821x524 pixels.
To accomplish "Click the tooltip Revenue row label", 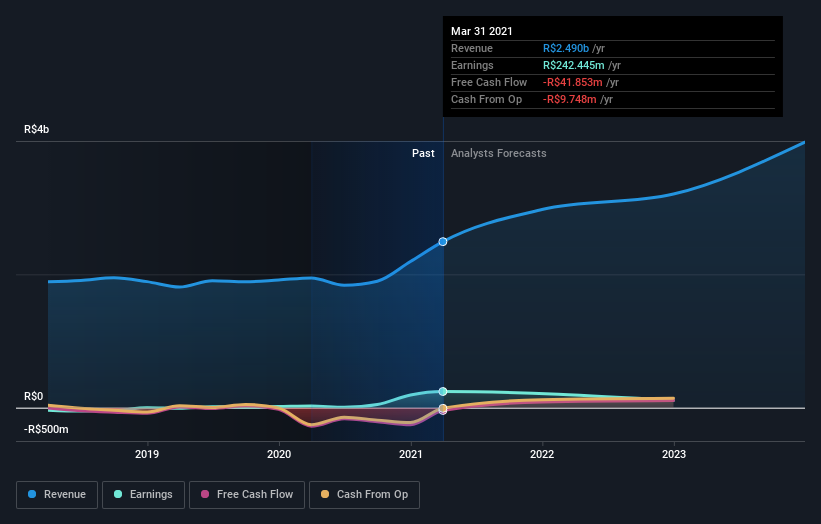I will point(472,48).
